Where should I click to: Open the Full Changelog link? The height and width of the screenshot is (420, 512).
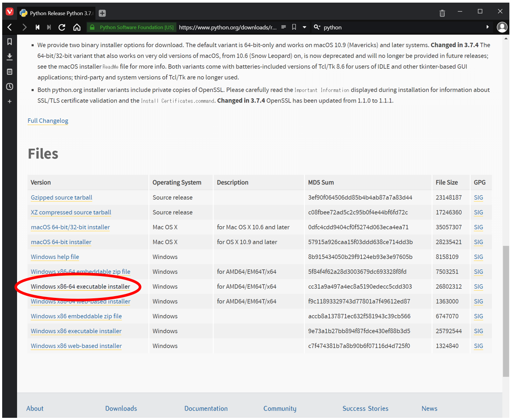tap(48, 121)
